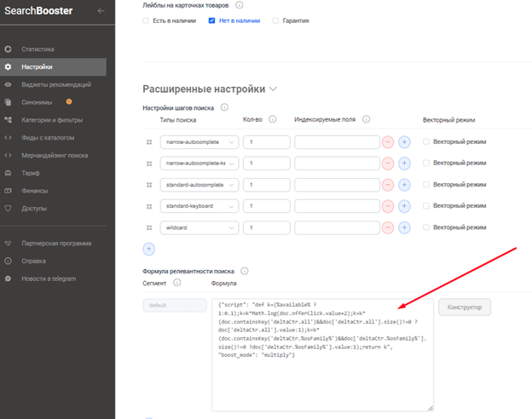Viewport: 532px width, 419px height.
Task: Open the standard-keyboard search type dropdown
Action: (199, 206)
